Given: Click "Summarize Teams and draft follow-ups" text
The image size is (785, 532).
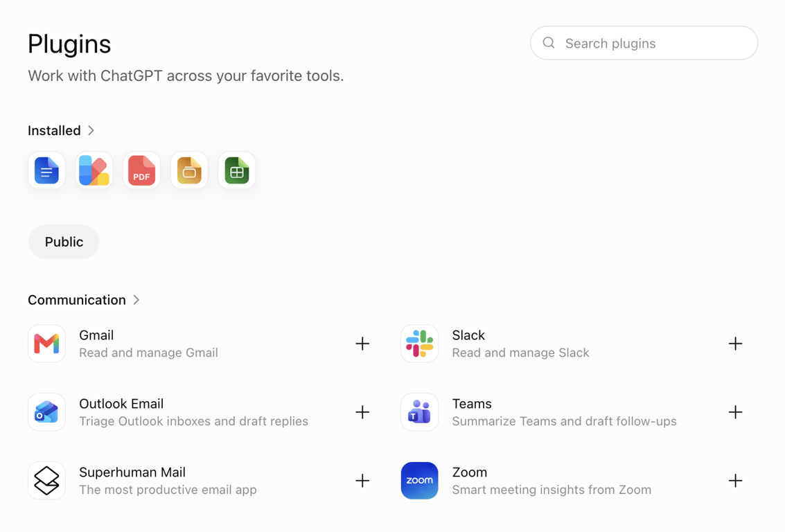Looking at the screenshot, I should (564, 421).
